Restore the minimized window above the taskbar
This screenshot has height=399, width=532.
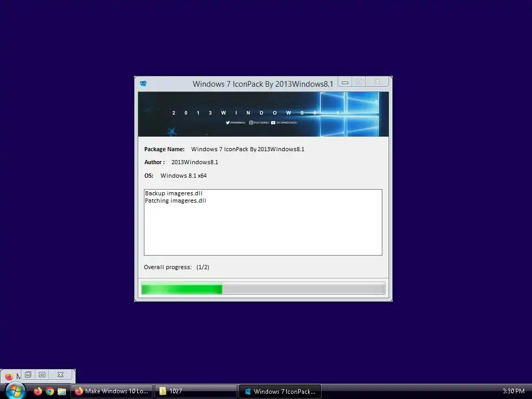click(x=28, y=375)
